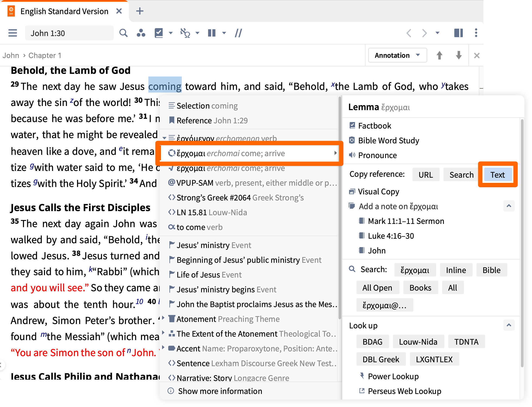Open the visual filters three-dots icon
Viewport: 532px width, 407px height.
pos(141,33)
